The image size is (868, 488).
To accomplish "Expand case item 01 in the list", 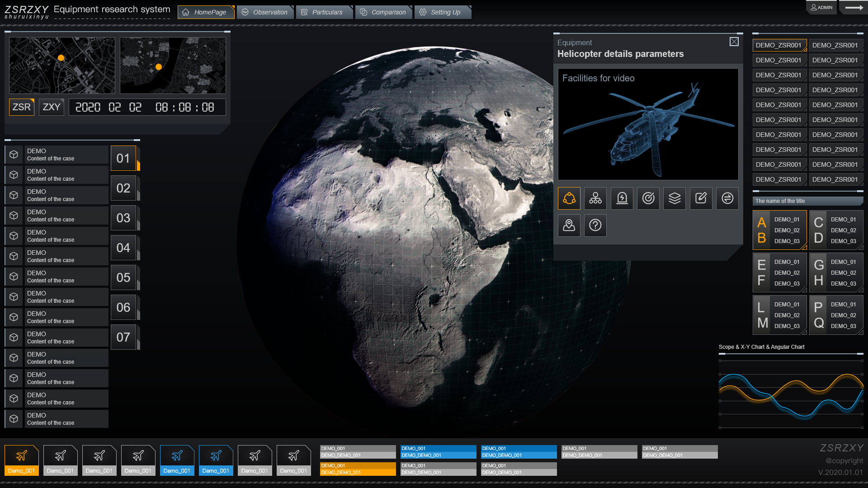I will 123,158.
